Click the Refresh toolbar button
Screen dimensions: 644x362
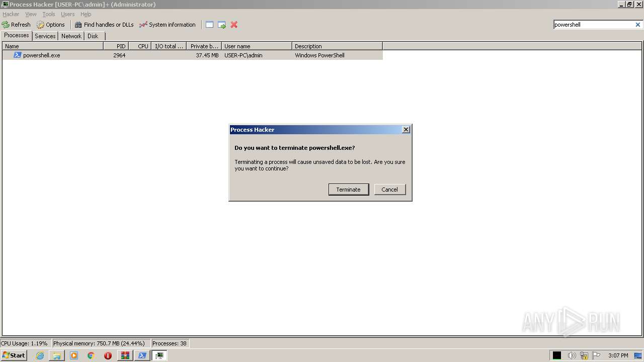coord(16,25)
